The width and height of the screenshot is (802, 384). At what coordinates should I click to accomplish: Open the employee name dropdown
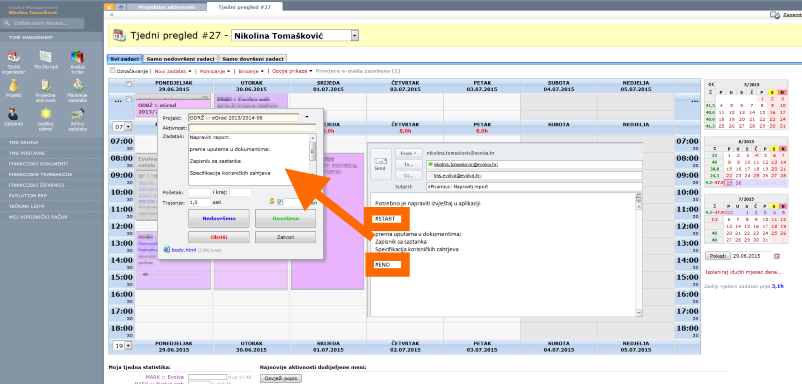[355, 35]
